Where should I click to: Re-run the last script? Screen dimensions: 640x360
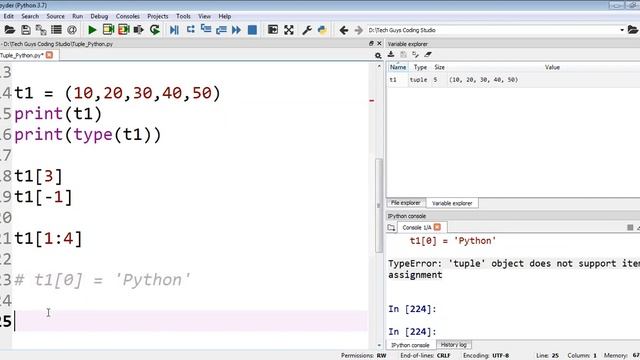click(x=155, y=30)
